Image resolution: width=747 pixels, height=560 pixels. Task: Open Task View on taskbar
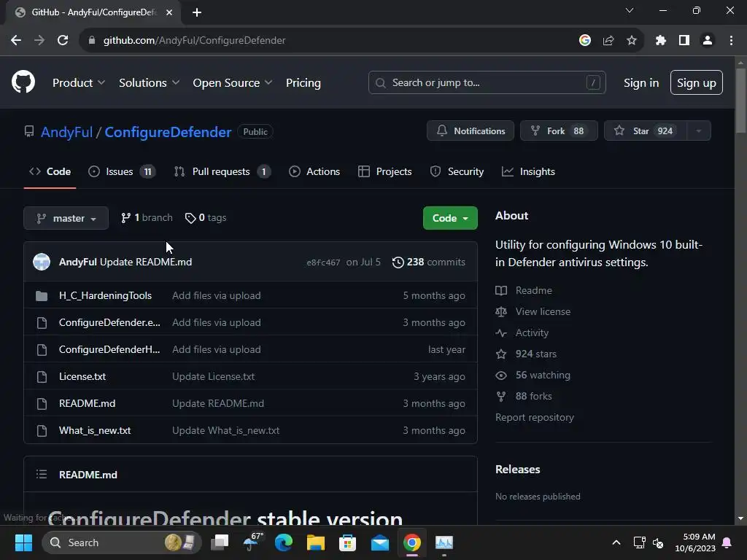220,542
